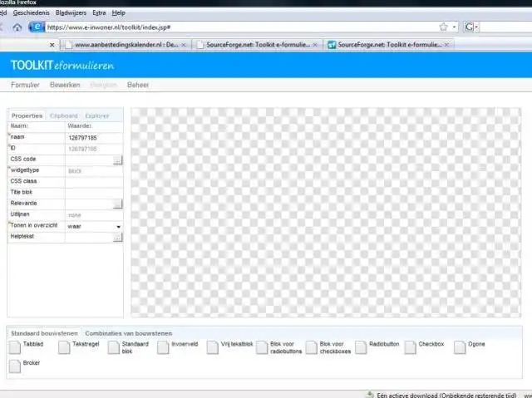Open the Geschiedenis menu
532x398 pixels.
click(x=32, y=13)
